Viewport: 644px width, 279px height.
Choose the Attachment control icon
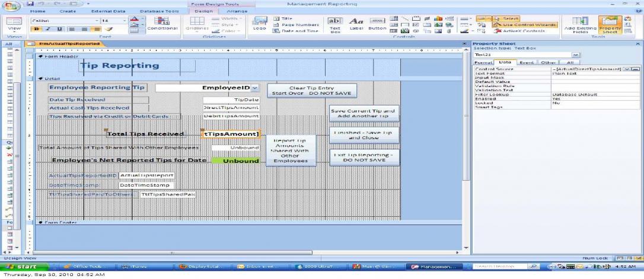(x=449, y=31)
